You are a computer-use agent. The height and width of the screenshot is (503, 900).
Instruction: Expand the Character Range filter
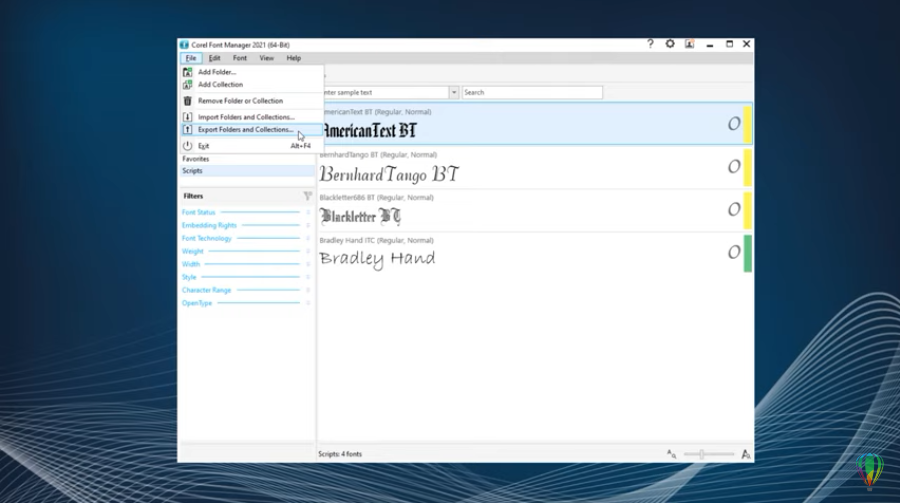(247, 290)
